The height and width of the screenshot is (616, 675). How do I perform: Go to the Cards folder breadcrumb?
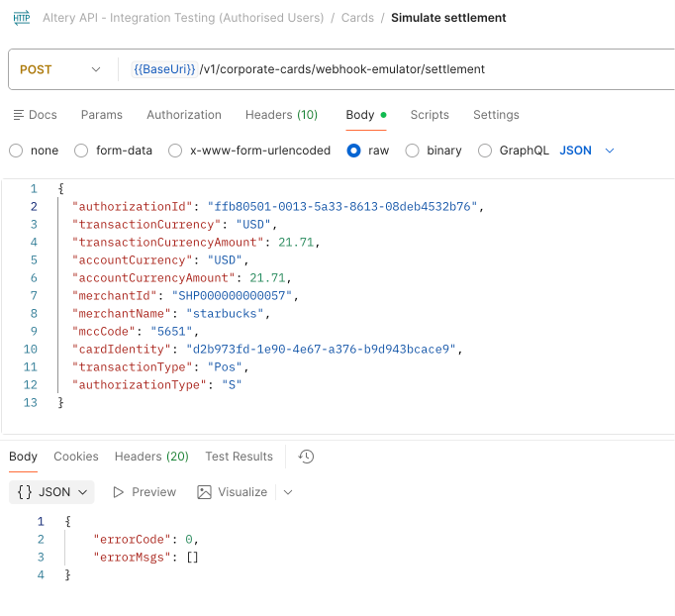tap(357, 18)
